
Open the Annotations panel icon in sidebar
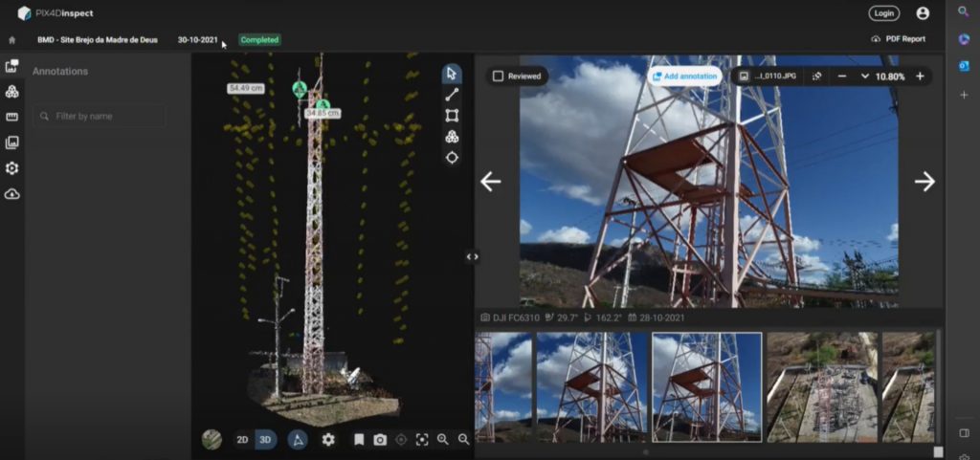[x=11, y=66]
